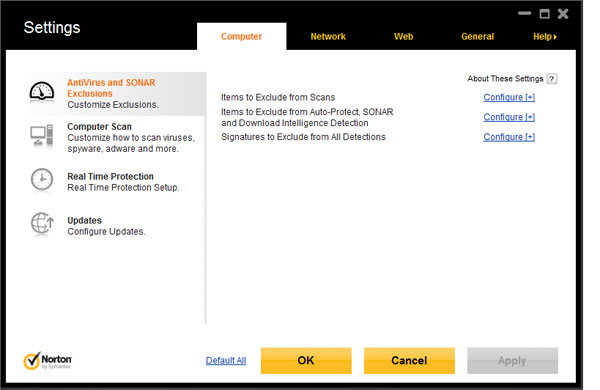Click the Real Time Protection clock icon
The height and width of the screenshot is (390, 600).
click(x=42, y=179)
